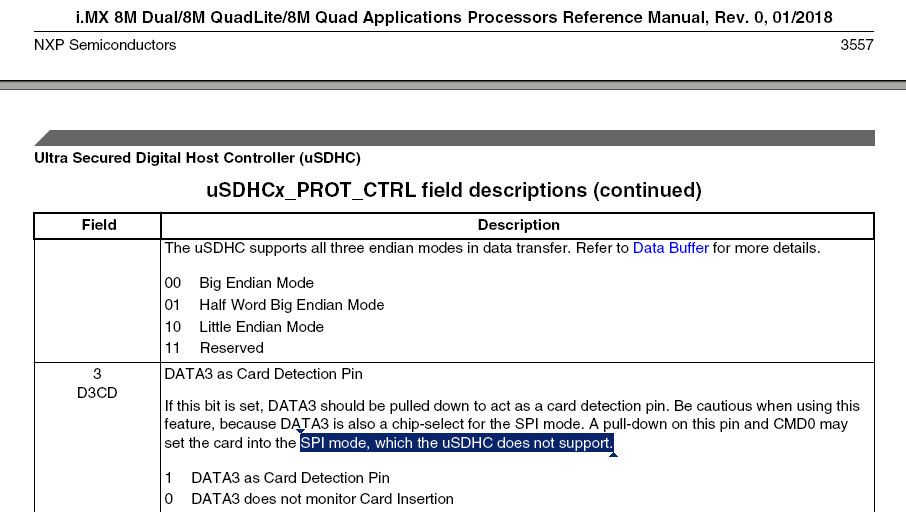
Task: Click the Little Endian Mode entry
Action: (x=261, y=327)
